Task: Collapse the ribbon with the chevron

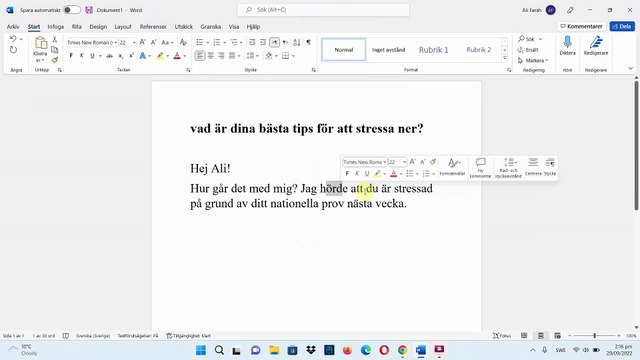Action: [x=630, y=69]
